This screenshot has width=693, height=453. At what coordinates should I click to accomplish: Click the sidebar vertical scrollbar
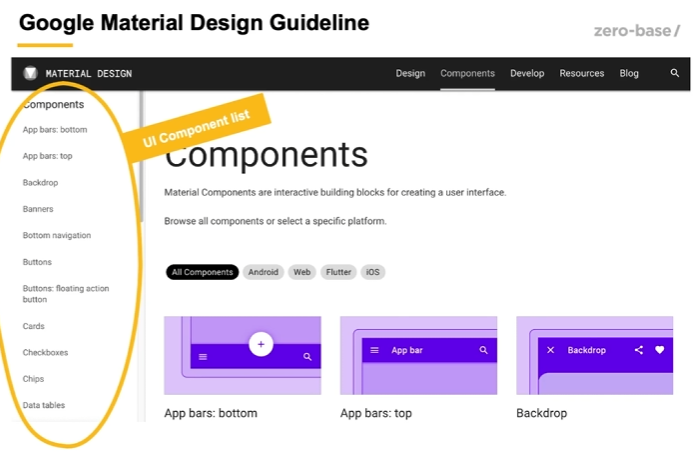[141, 156]
